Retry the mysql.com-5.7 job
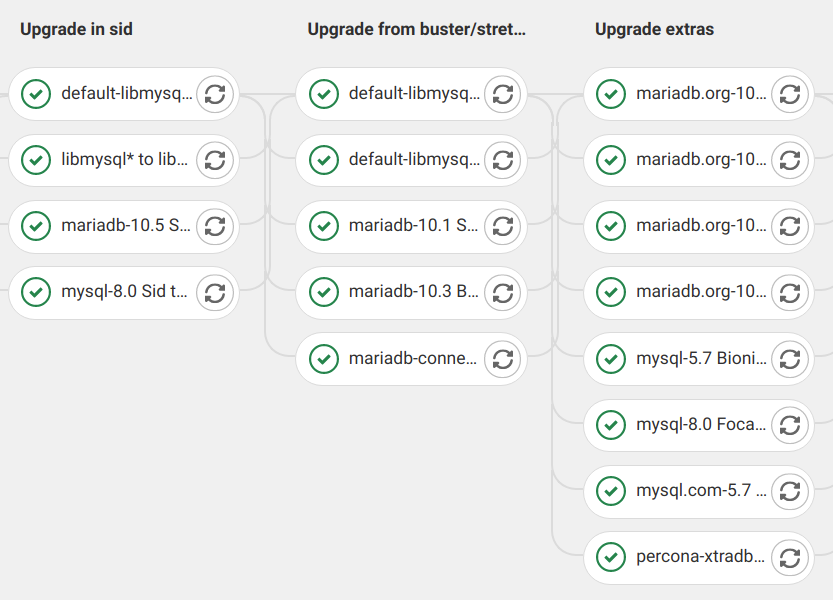 pos(789,490)
